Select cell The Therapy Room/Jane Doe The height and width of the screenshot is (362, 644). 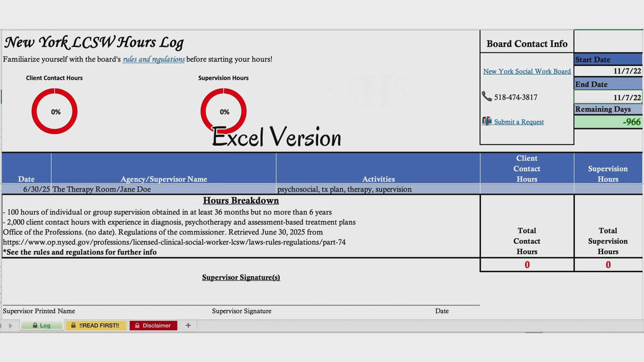[164, 189]
